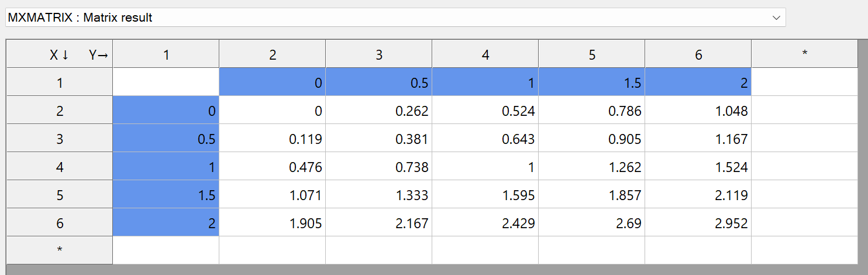Select column header 1
This screenshot has width=868, height=275.
pos(166,54)
